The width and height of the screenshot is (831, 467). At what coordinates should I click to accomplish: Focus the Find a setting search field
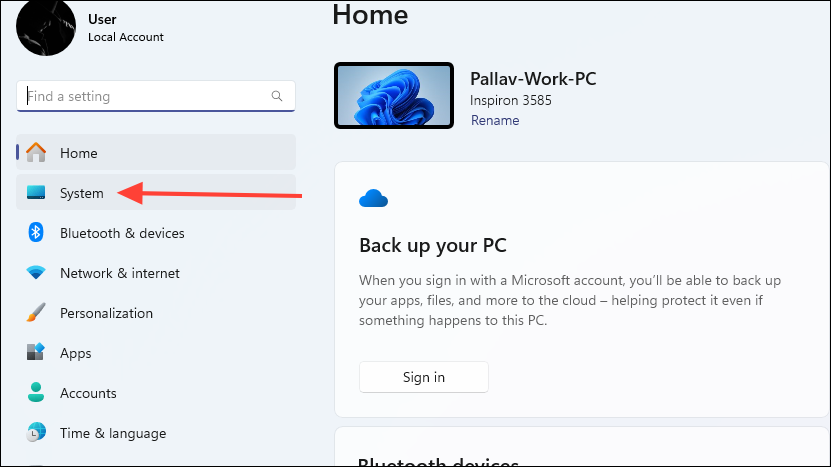click(145, 97)
